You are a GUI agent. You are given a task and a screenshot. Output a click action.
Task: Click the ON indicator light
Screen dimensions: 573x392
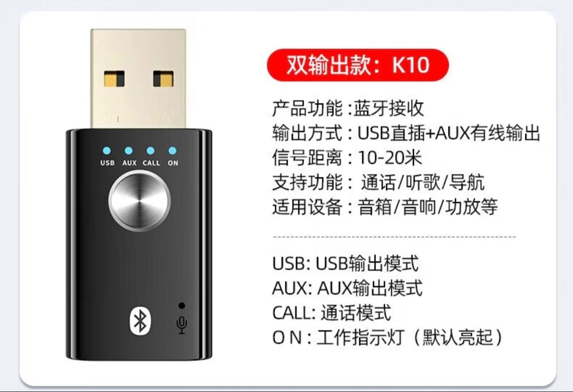point(172,151)
